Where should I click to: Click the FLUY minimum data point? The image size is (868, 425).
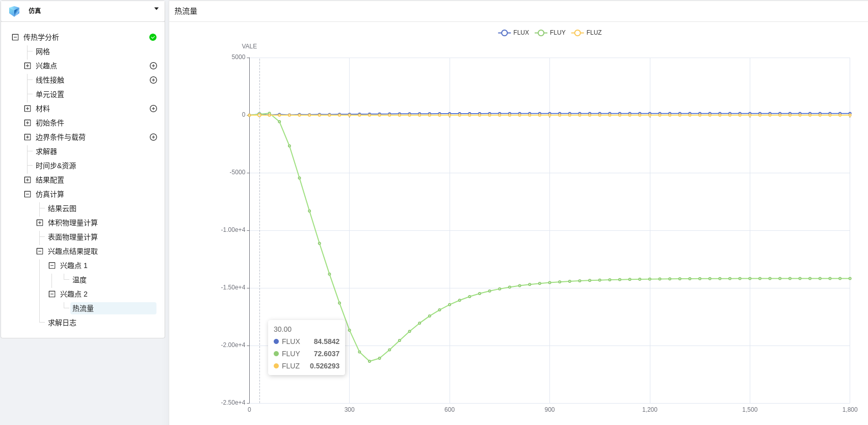point(370,361)
